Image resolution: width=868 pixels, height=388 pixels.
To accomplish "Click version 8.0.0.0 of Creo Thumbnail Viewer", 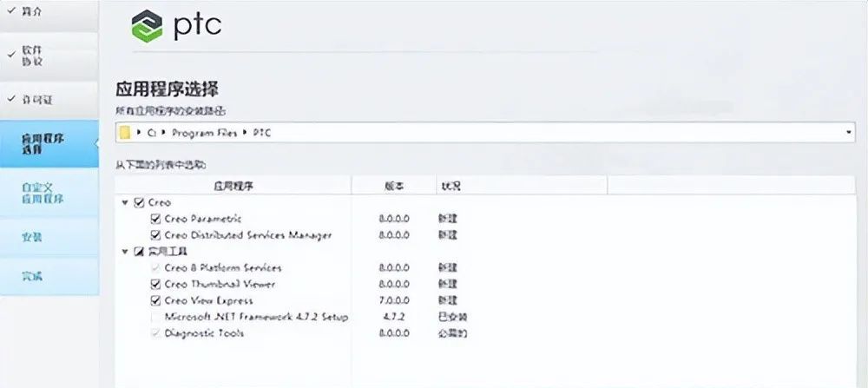I will coord(394,285).
